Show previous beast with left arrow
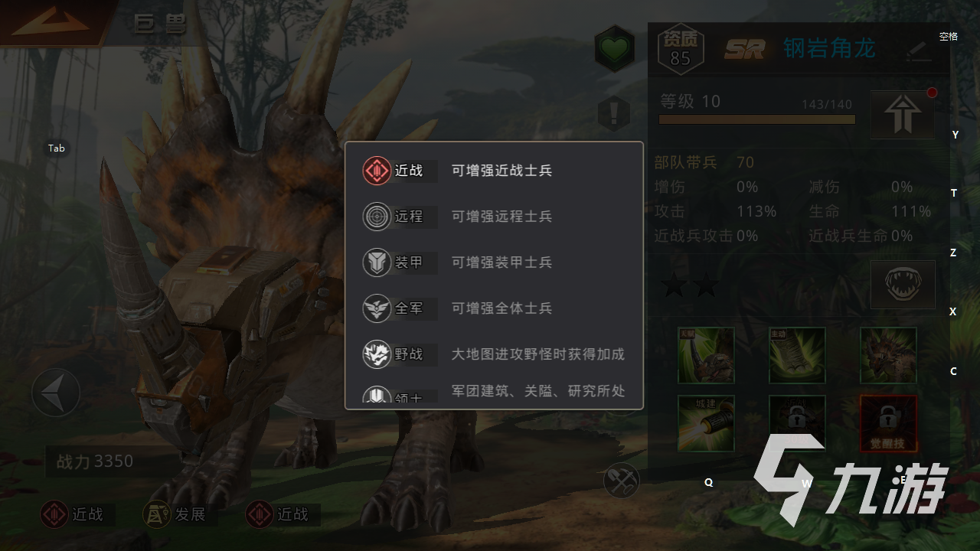 pyautogui.click(x=56, y=393)
